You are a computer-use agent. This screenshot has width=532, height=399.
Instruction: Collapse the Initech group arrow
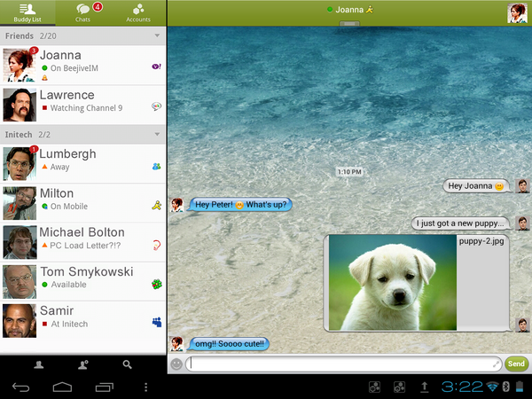[x=157, y=135]
